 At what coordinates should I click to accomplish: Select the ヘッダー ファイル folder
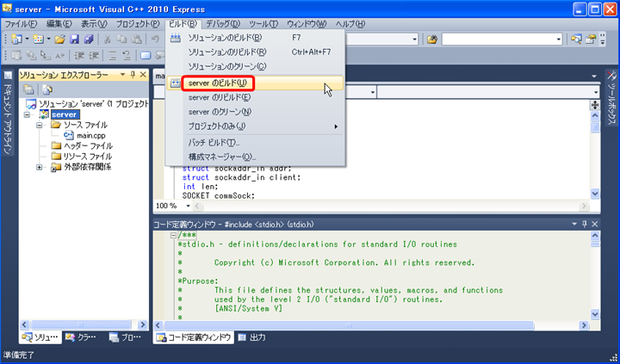coord(88,145)
